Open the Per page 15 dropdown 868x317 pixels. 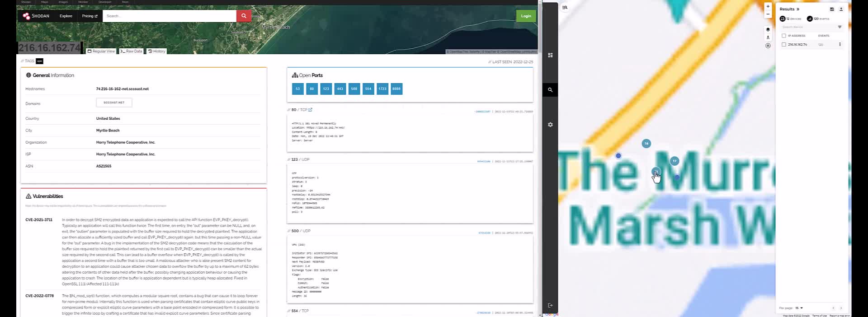pyautogui.click(x=799, y=308)
